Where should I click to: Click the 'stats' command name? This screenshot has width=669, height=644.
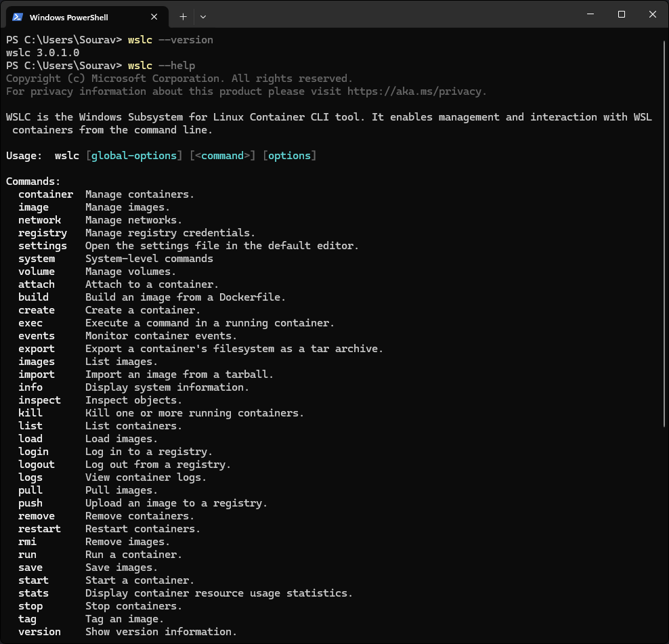[x=33, y=593]
